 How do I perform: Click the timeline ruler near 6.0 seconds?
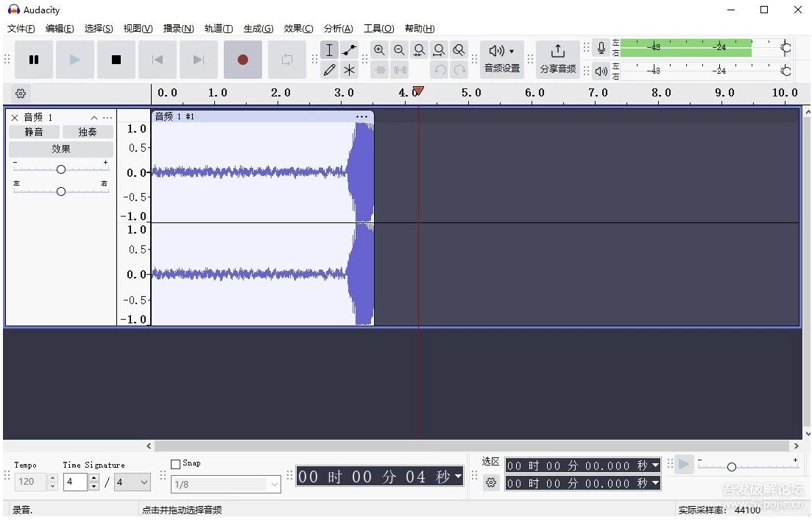534,93
